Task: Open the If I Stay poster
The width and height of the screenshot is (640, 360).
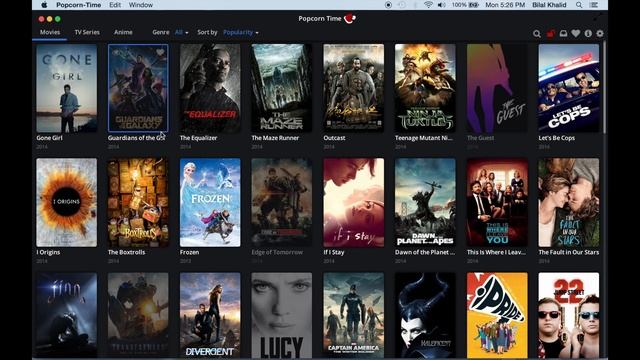Action: click(x=353, y=202)
